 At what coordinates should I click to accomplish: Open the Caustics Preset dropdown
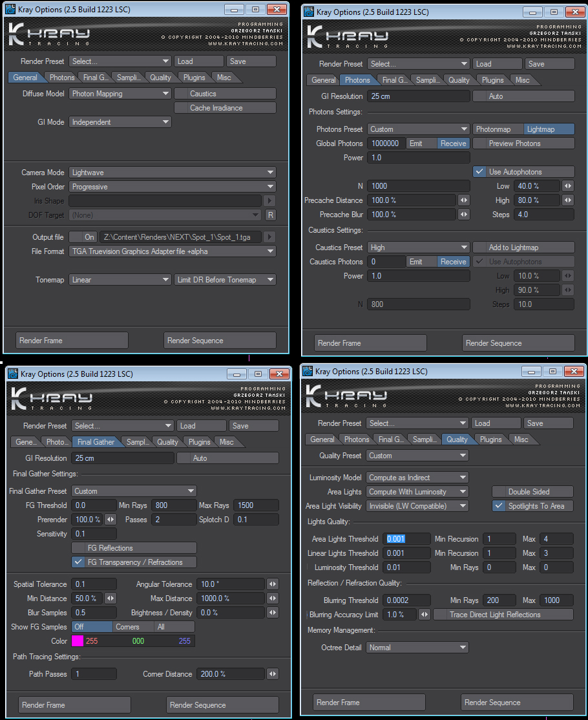[x=419, y=248]
